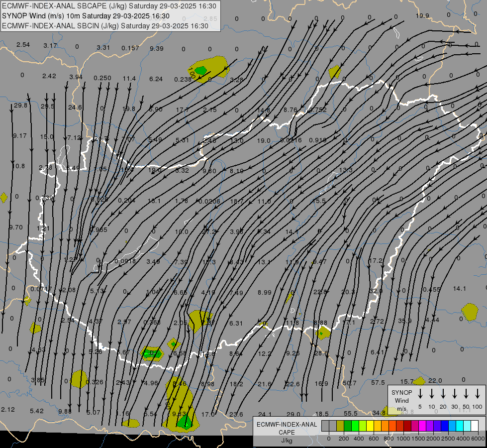Click the map value 4.44
Screen dimensions: 487x448
(x=432, y=320)
